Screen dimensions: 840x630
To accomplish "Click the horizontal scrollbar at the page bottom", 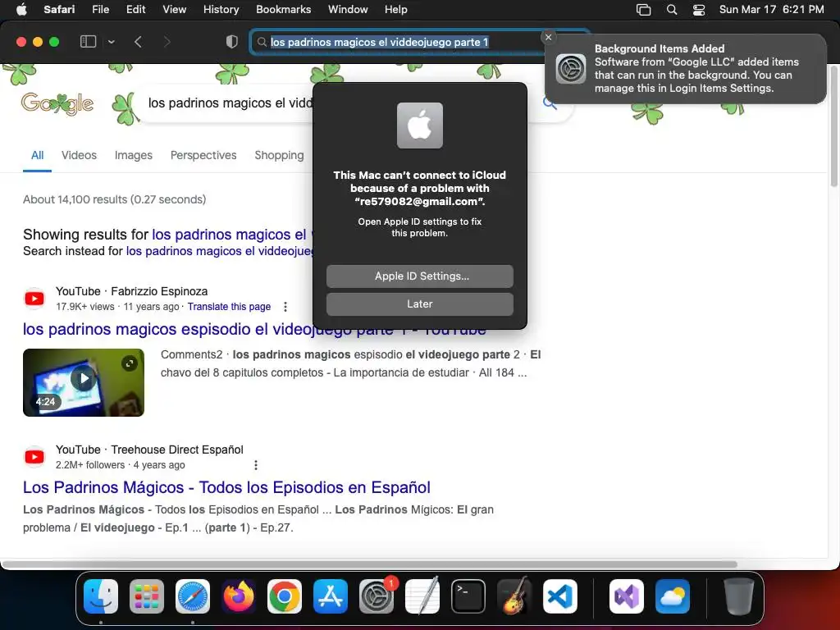I will point(369,564).
